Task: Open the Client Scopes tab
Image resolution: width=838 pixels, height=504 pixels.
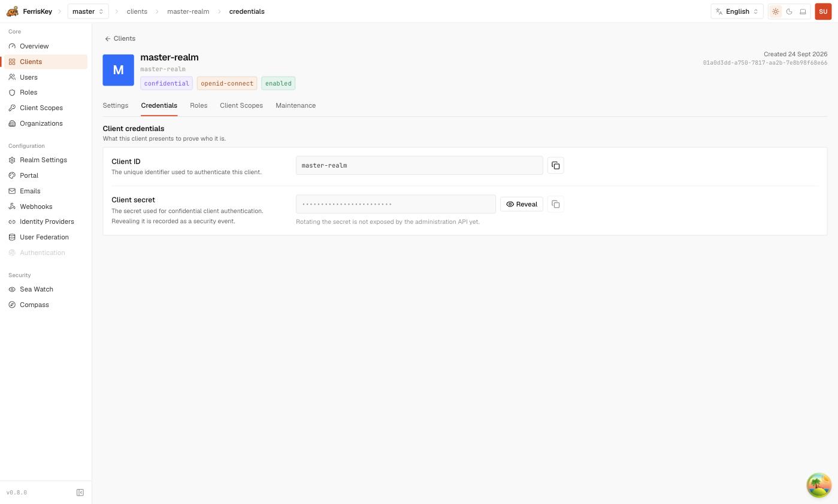Action: [x=241, y=105]
